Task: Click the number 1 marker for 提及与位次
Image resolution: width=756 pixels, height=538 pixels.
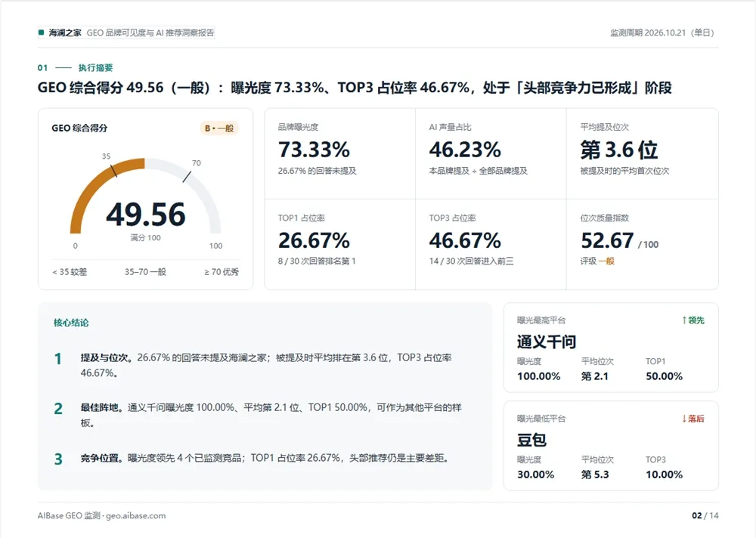Action: (x=58, y=359)
